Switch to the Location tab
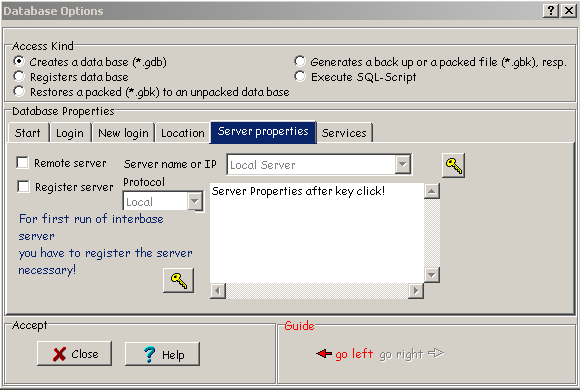 (x=183, y=133)
